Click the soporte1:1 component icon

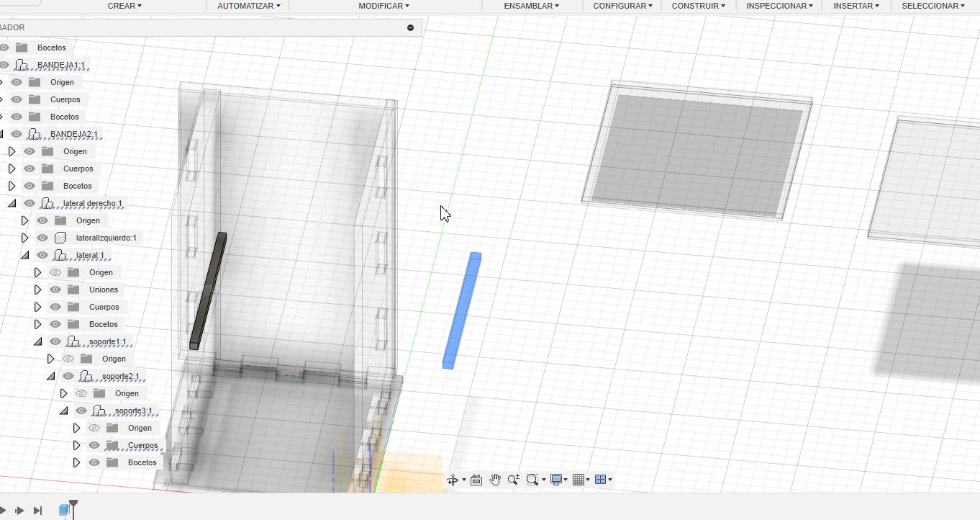point(73,341)
